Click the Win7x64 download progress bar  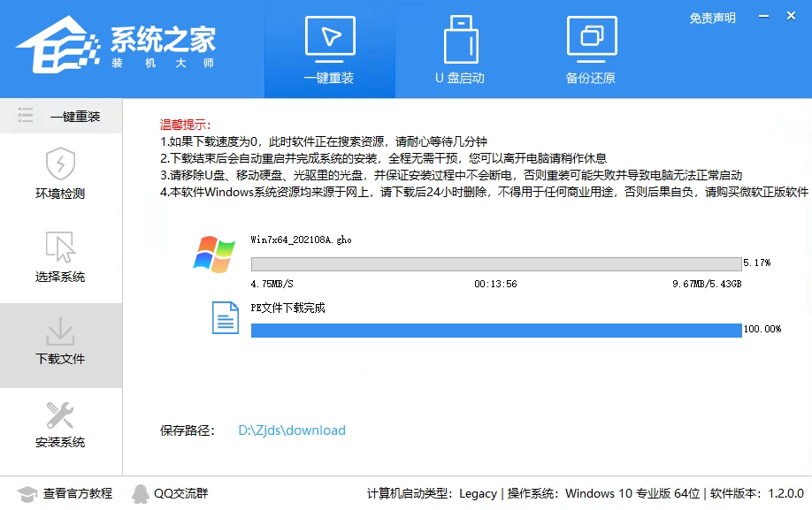click(x=495, y=263)
